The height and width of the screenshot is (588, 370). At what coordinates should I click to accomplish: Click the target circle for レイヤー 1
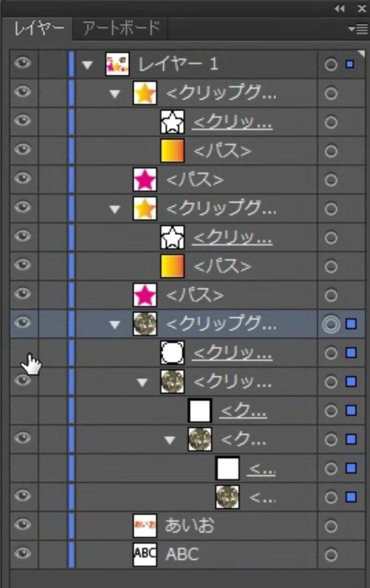click(x=330, y=64)
